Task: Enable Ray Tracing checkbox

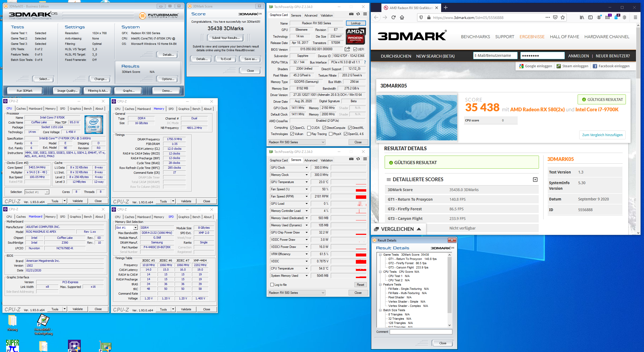Action: (309, 134)
